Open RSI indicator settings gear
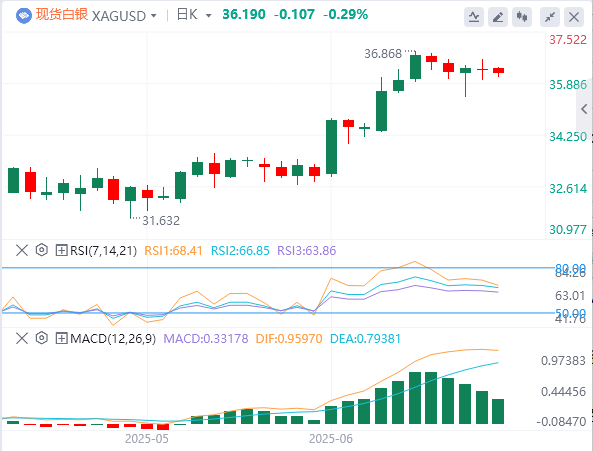Screen dimensions: 593x451 (x=42, y=250)
